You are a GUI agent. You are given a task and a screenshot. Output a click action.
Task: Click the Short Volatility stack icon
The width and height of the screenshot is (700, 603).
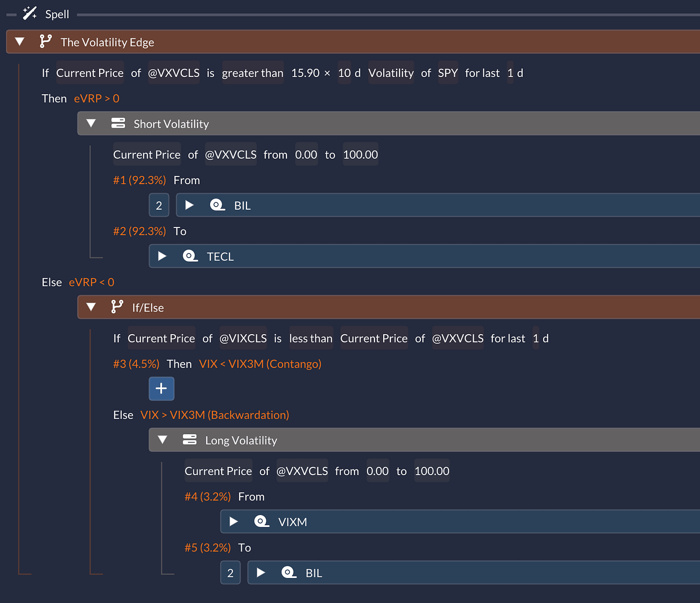[x=118, y=123]
